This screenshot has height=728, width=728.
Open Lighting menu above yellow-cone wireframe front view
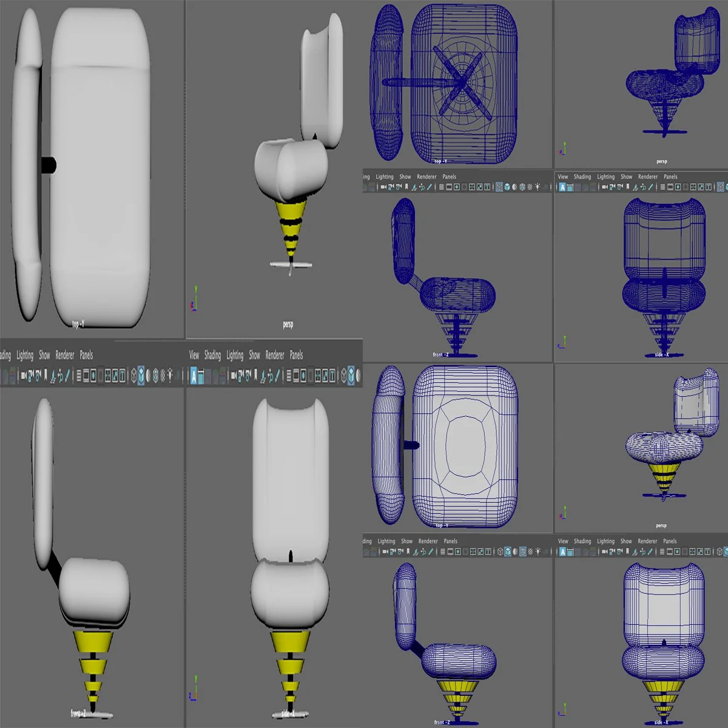(x=386, y=541)
